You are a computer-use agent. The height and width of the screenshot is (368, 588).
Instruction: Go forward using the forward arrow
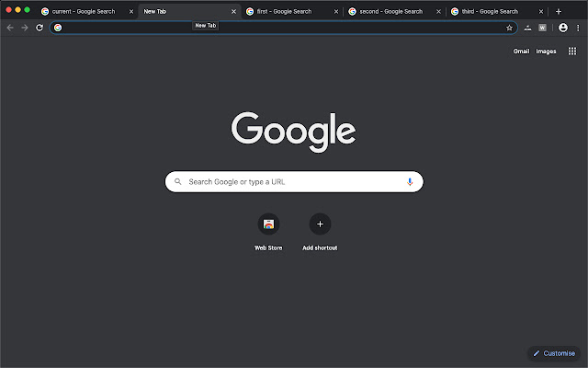25,28
